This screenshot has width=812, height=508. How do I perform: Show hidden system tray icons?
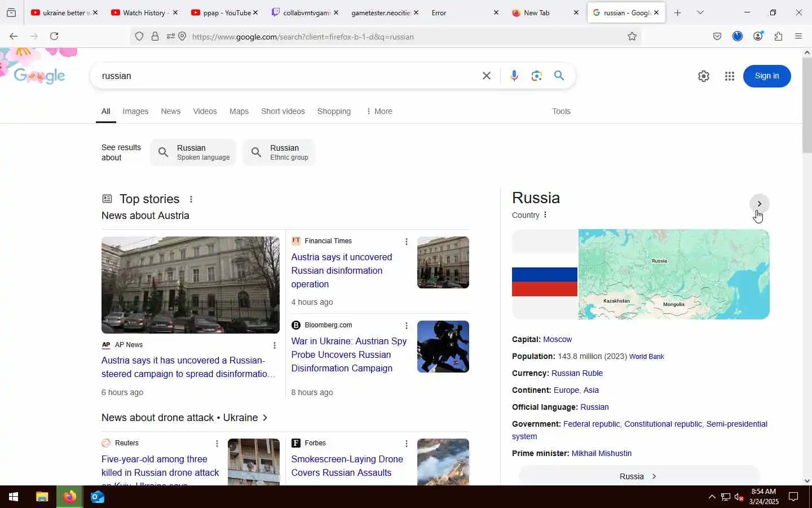712,497
